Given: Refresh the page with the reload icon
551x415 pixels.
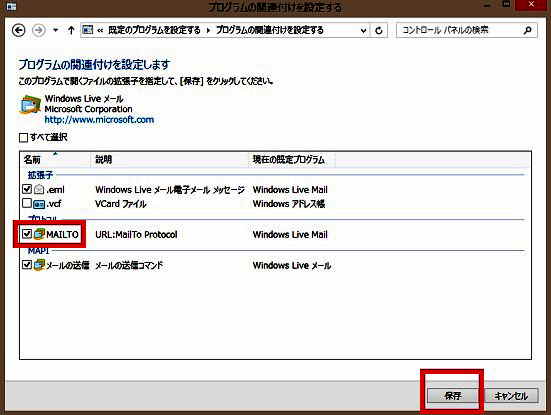Looking at the screenshot, I should pos(378,31).
